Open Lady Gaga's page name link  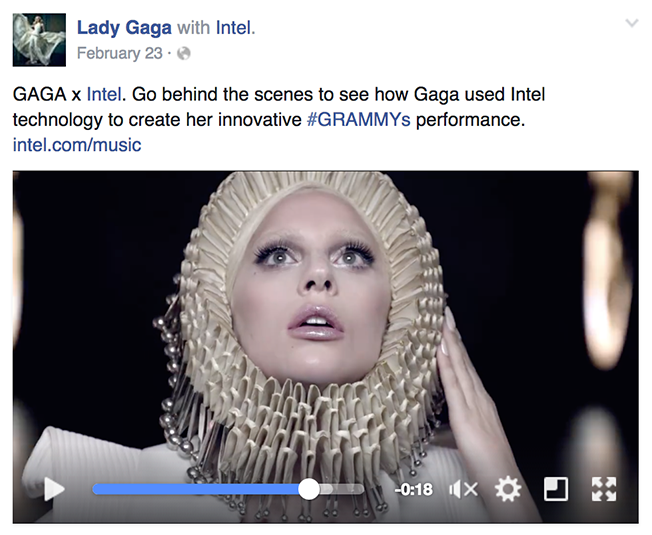[x=124, y=28]
